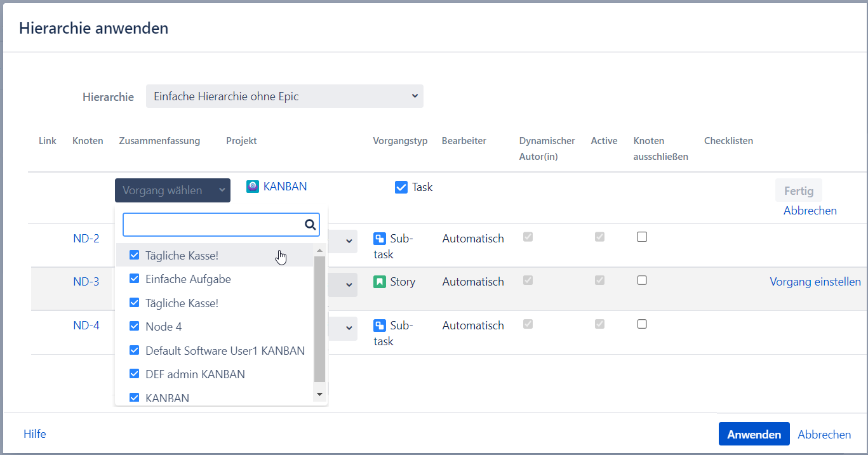The width and height of the screenshot is (868, 455).
Task: Enable Knoten ausschließen checkbox for ND-3
Action: (x=642, y=280)
